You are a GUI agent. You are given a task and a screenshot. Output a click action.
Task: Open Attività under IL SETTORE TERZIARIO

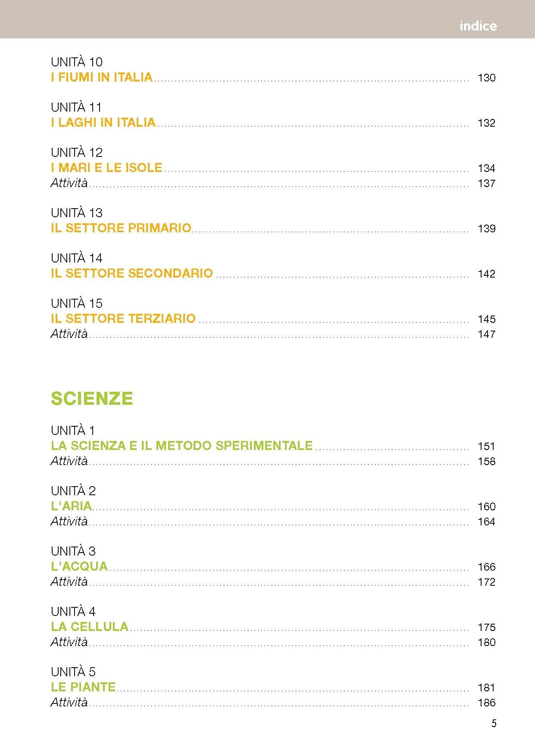point(69,334)
